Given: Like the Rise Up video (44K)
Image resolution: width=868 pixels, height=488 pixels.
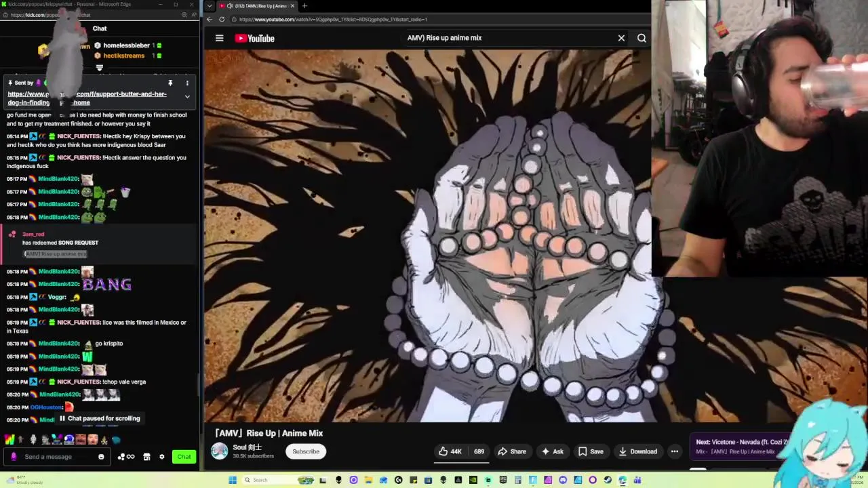Looking at the screenshot, I should click(x=450, y=451).
